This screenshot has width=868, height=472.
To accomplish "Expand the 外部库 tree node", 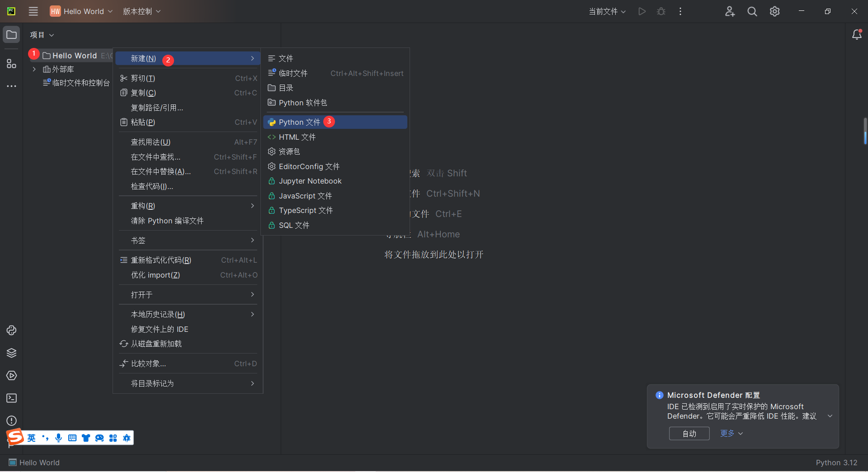I will pyautogui.click(x=34, y=69).
